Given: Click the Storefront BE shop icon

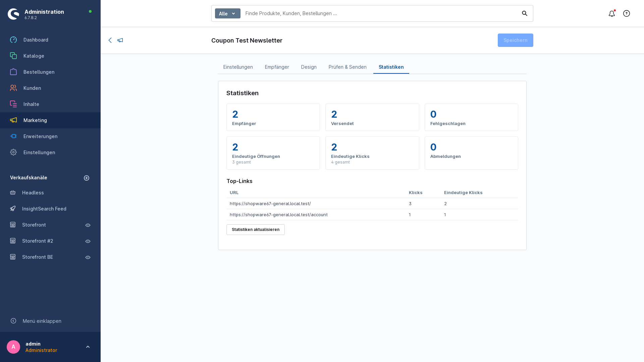Looking at the screenshot, I should click(13, 257).
